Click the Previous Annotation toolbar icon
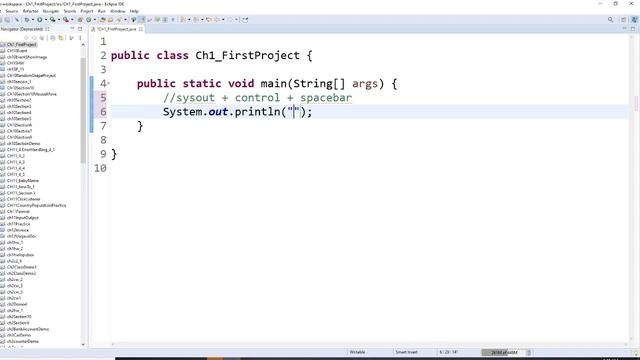The width and height of the screenshot is (640, 360). 196,20
